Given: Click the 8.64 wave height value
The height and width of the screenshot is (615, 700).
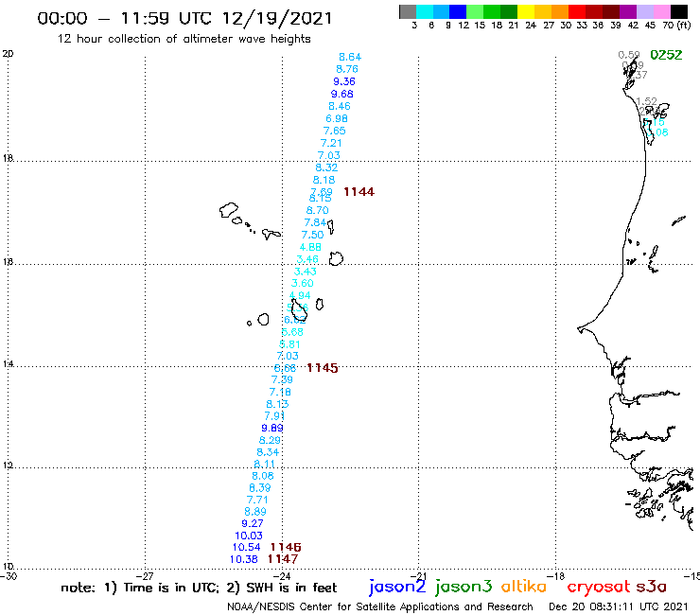Looking at the screenshot, I should 350,57.
